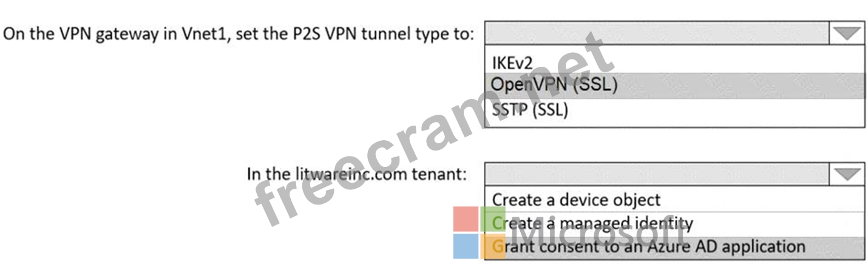Screen dimensions: 868x264
Task: Choose Create a managed identity
Action: tap(674, 223)
